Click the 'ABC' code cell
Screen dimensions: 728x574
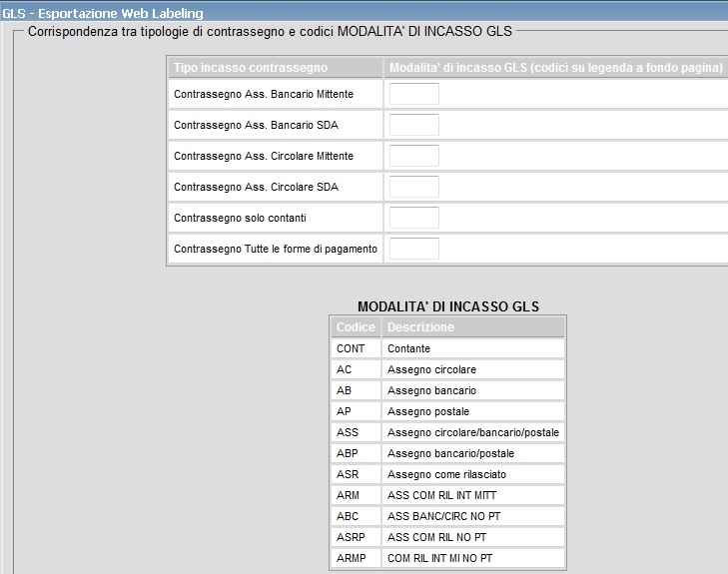coord(356,516)
